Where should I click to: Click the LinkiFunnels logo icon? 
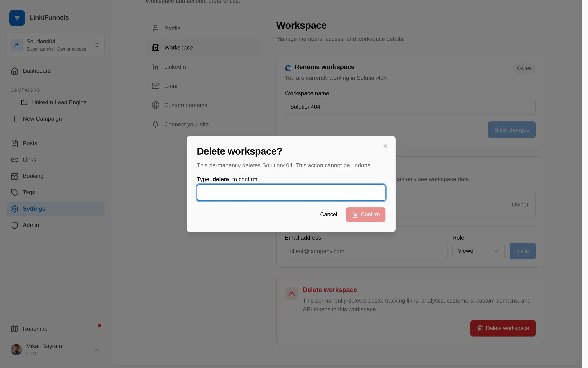point(17,18)
